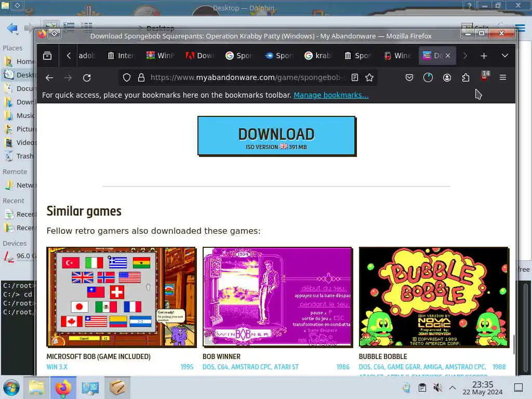Open the Bob Winner game thumbnail

(x=277, y=297)
